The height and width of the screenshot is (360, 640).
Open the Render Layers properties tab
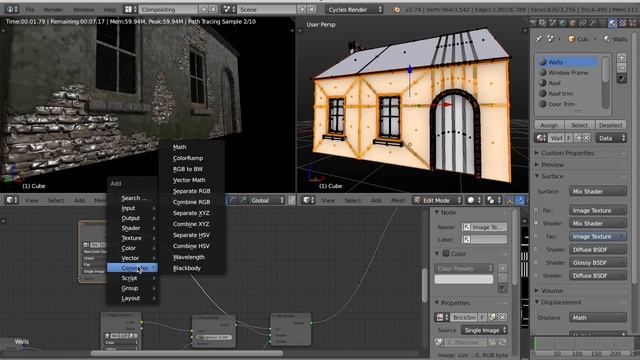[543, 23]
